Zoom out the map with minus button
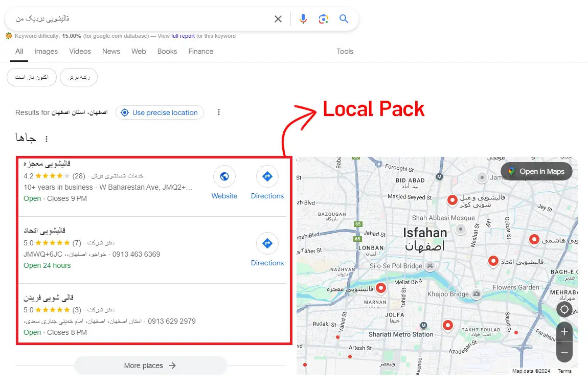The image size is (588, 387). 564,353
